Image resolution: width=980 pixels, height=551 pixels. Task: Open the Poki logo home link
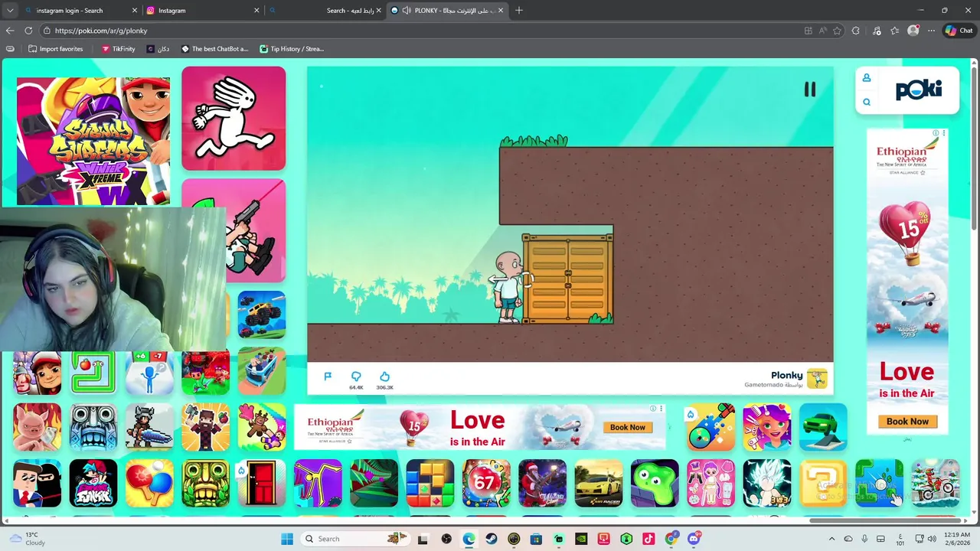(x=919, y=90)
